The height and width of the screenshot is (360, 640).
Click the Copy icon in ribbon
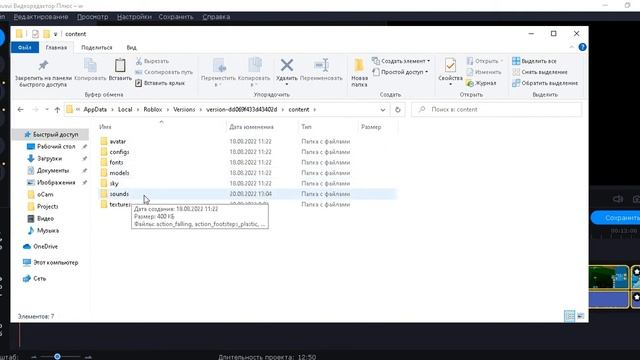[x=90, y=65]
